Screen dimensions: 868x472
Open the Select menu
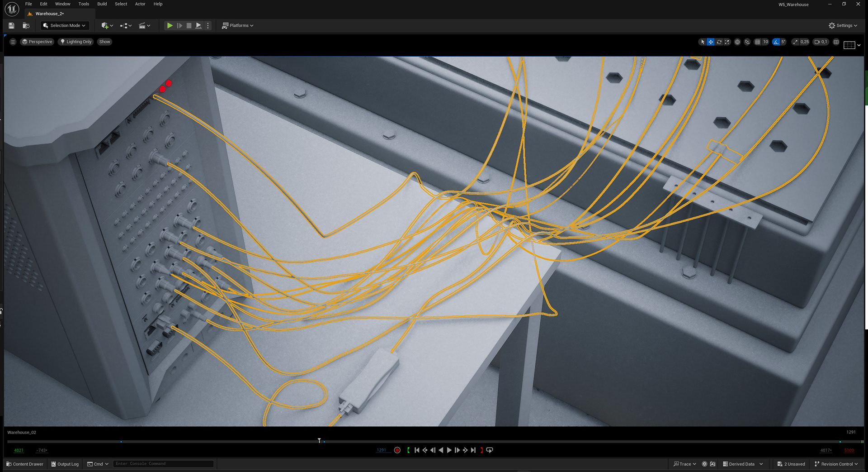pos(121,4)
